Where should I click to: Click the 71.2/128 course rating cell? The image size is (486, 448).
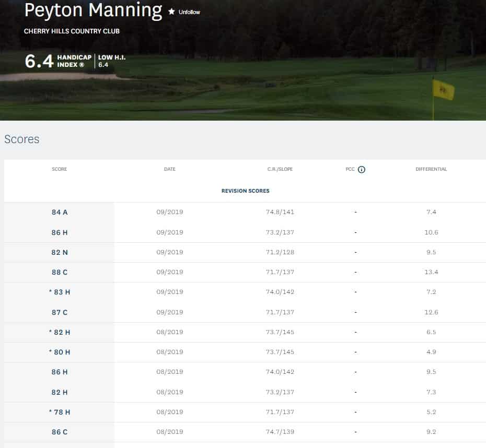280,252
